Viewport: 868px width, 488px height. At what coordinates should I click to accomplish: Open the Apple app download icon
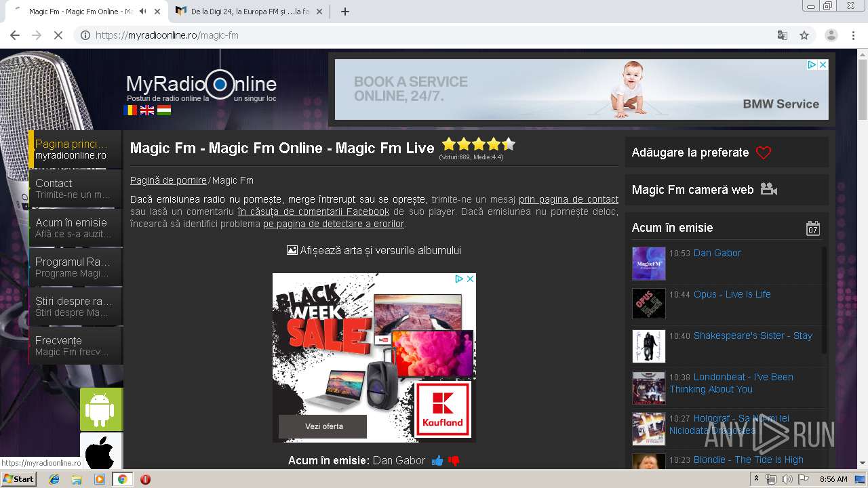[x=101, y=451]
